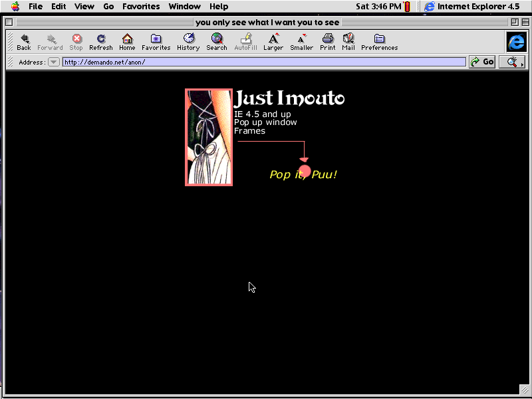Open the magnifier search dropdown beside Go
The width and height of the screenshot is (532, 399).
512,62
